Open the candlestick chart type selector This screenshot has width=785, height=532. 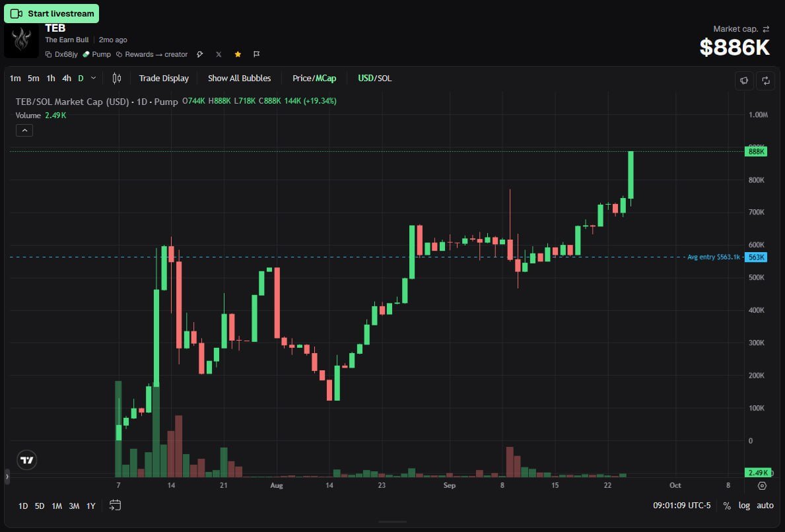tap(117, 78)
